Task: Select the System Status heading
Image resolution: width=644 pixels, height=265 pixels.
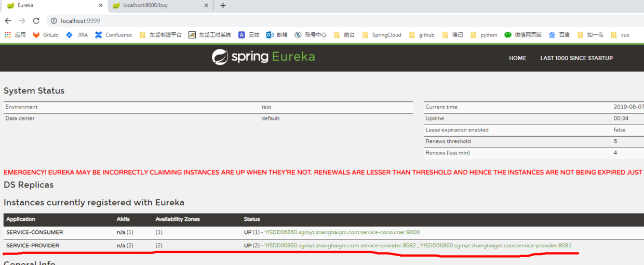Action: coord(34,90)
